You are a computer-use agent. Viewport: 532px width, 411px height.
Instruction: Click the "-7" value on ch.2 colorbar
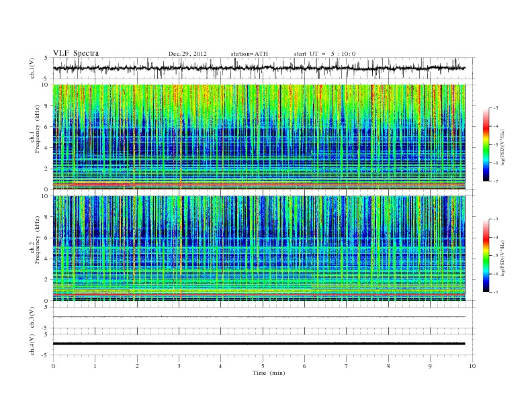(496, 292)
